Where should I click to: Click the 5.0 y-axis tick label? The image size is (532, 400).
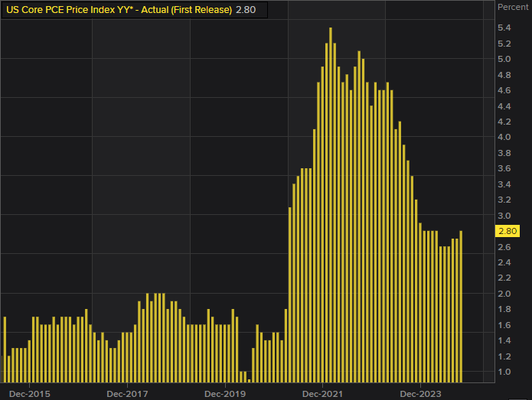coord(504,59)
